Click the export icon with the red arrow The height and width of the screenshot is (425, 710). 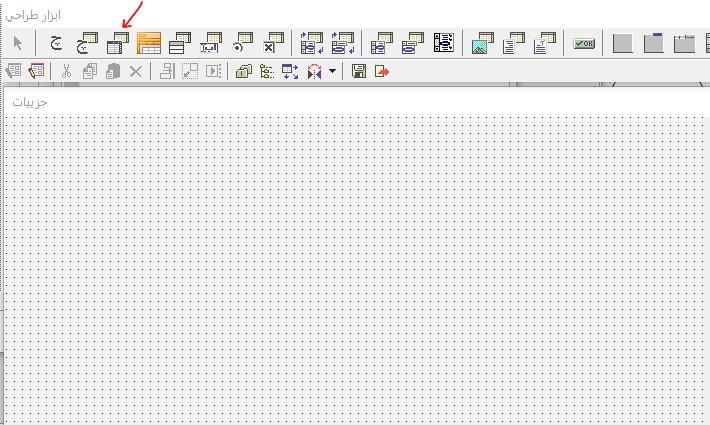tap(381, 71)
